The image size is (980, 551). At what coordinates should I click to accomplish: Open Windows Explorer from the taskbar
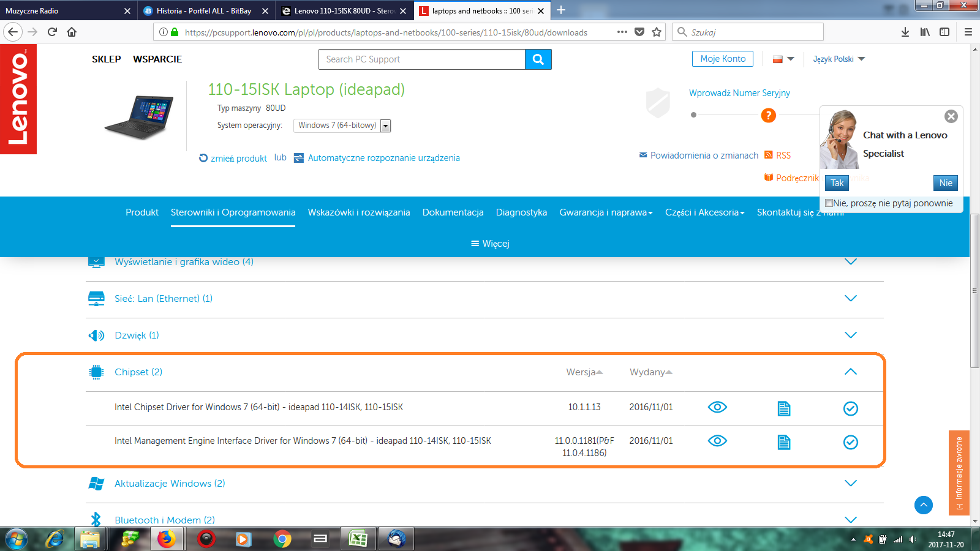click(90, 539)
